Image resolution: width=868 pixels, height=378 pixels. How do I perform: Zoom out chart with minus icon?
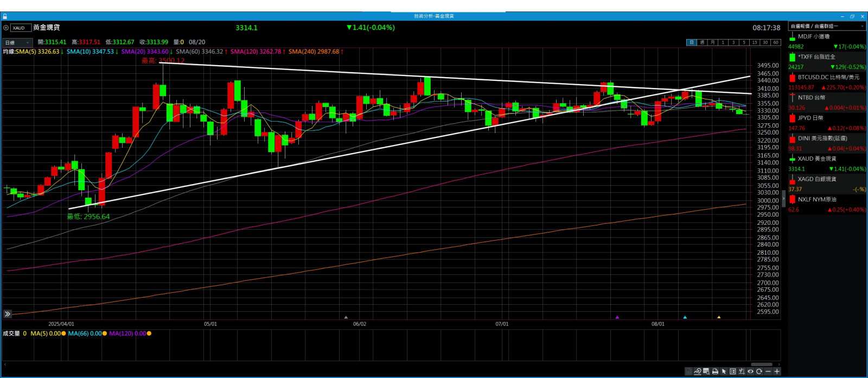(768, 371)
